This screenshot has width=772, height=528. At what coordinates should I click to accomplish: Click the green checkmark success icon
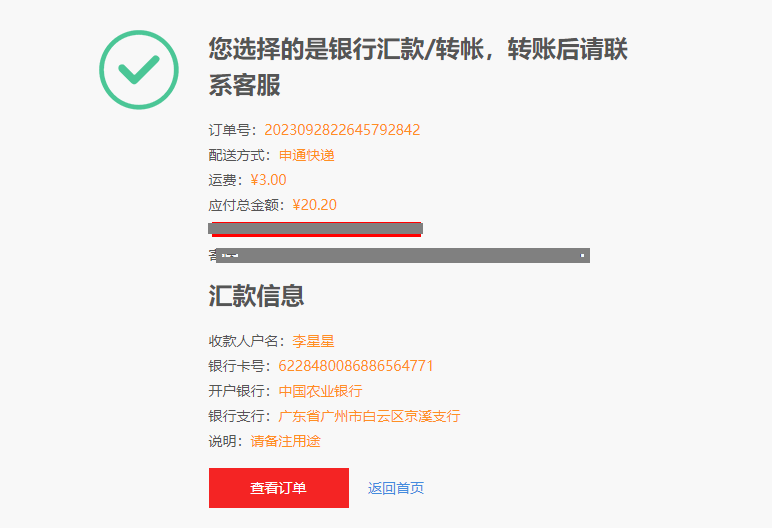click(139, 69)
